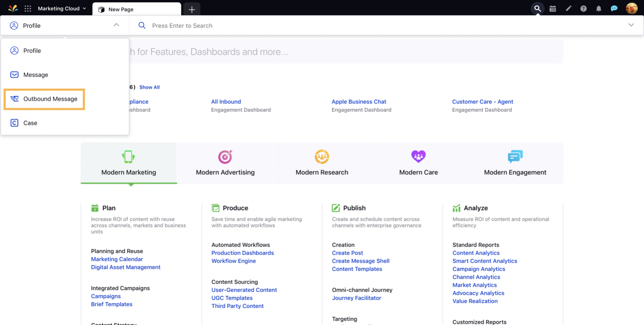
Task: Select Message in the dropdown list
Action: click(x=65, y=75)
